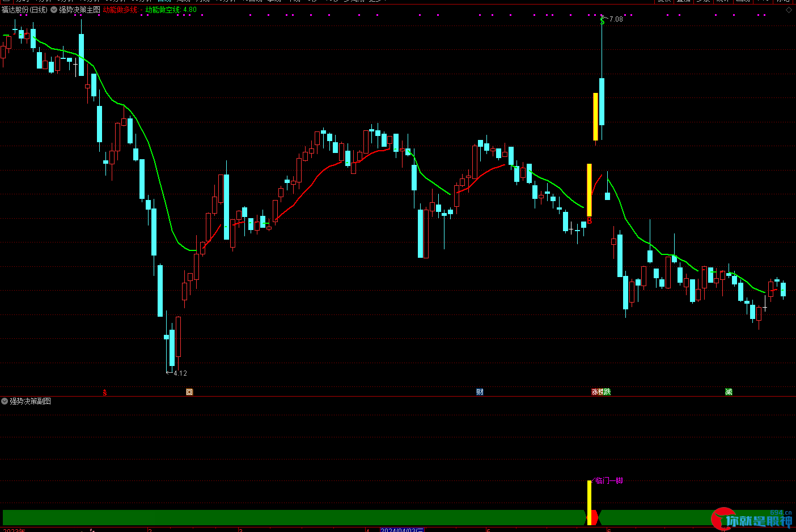The width and height of the screenshot is (796, 532).
Task: Click the orange 回 event marker icon
Action: pos(189,392)
